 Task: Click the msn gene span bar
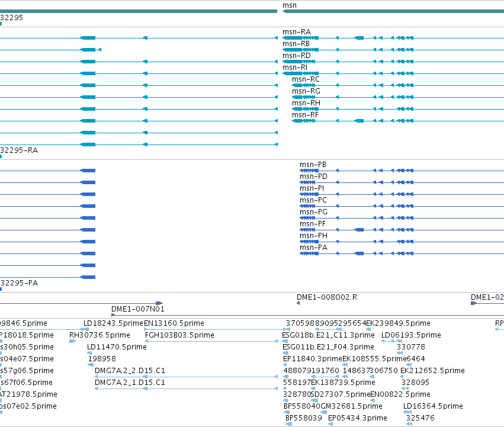[393, 12]
